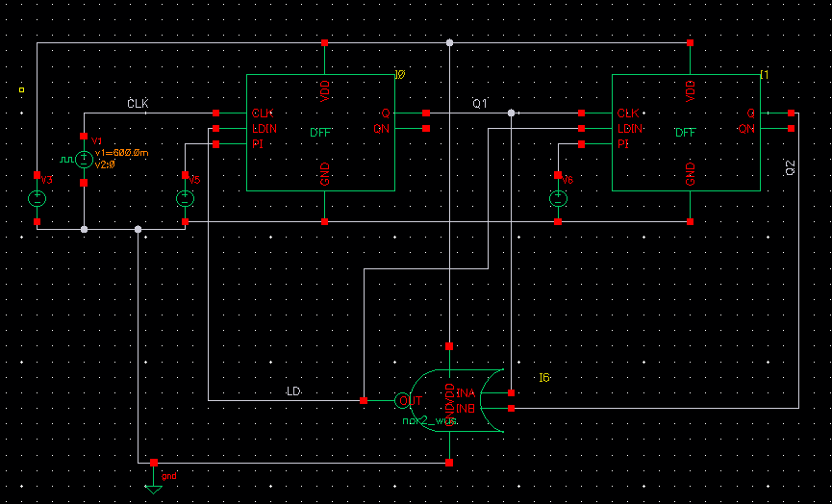This screenshot has height=504, width=832.
Task: Select the DFF text inside block I0
Action: click(320, 133)
